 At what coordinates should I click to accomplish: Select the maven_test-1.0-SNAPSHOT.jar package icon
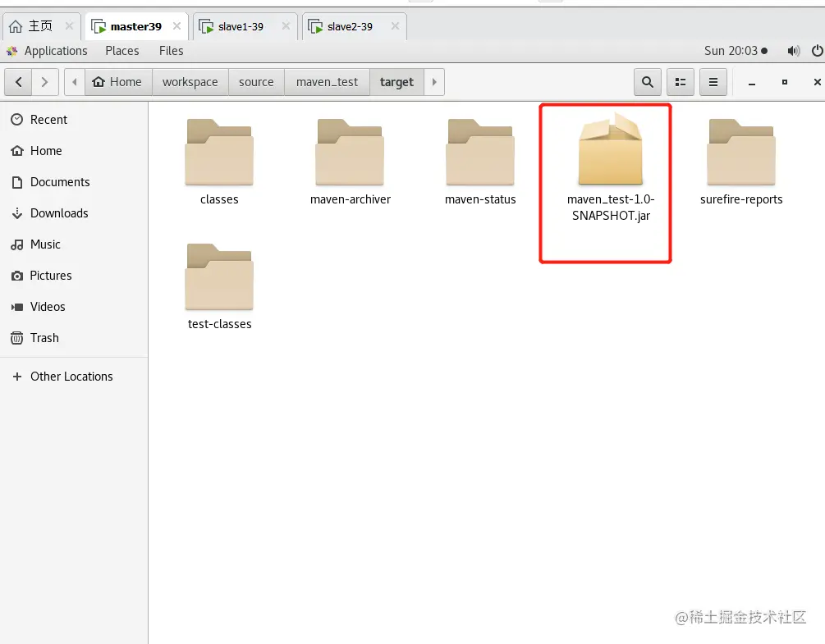click(x=610, y=148)
